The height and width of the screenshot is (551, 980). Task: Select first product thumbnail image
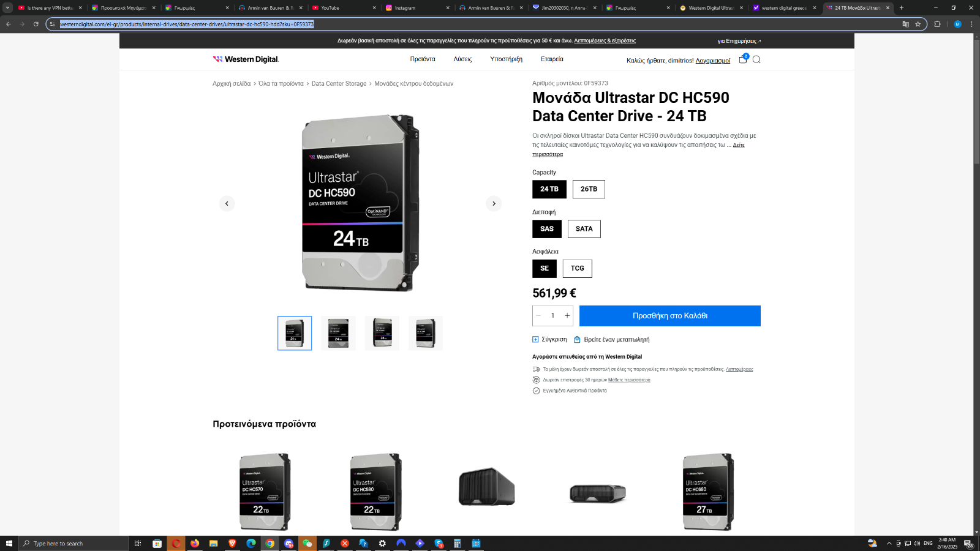(x=295, y=333)
